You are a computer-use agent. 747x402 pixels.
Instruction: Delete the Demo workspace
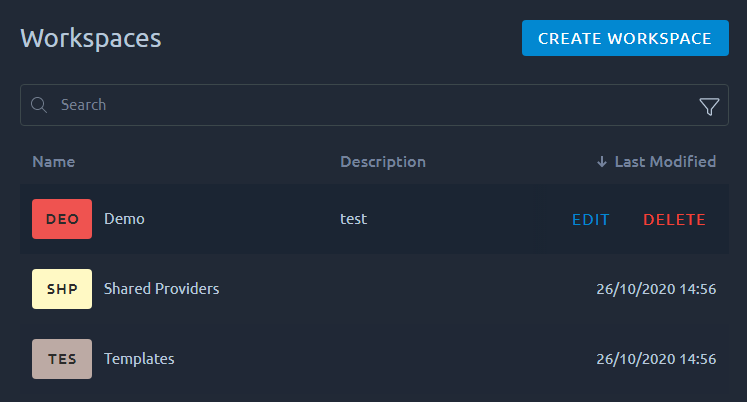pos(674,220)
